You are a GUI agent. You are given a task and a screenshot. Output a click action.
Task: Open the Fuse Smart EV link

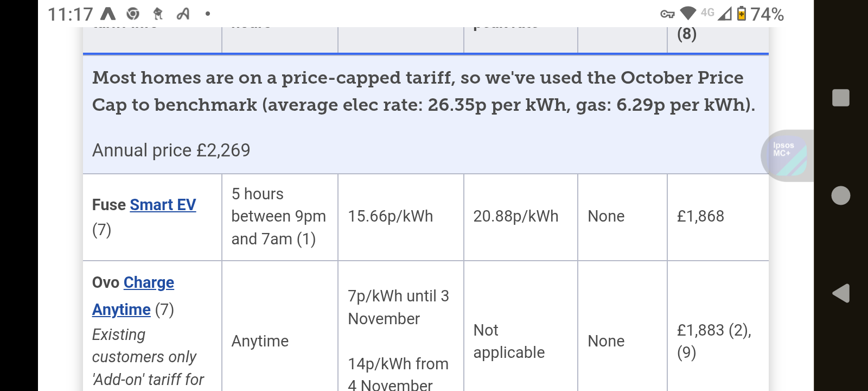tap(163, 205)
